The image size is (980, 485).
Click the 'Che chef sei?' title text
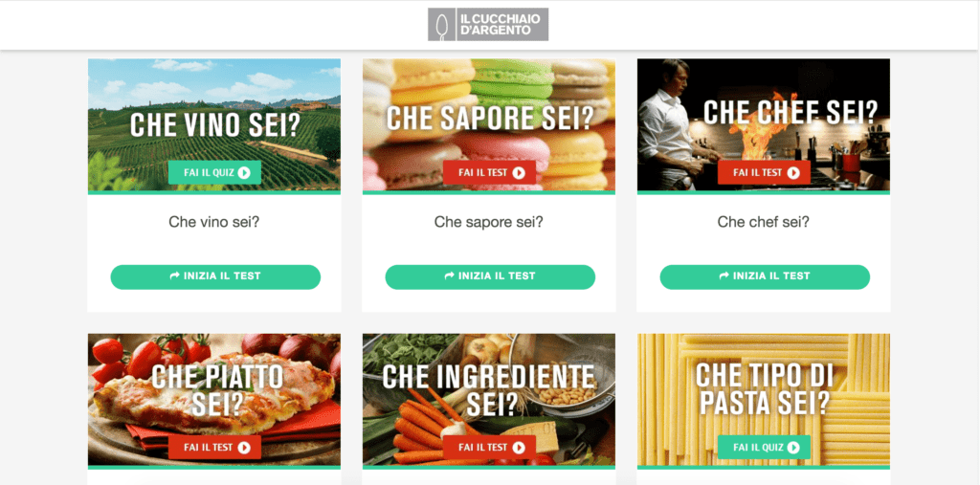click(x=763, y=222)
